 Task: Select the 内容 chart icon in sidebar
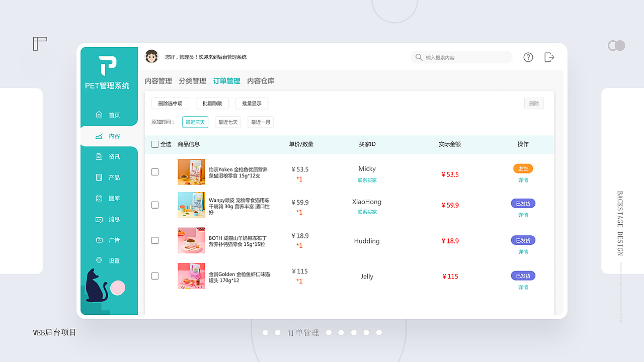point(99,136)
